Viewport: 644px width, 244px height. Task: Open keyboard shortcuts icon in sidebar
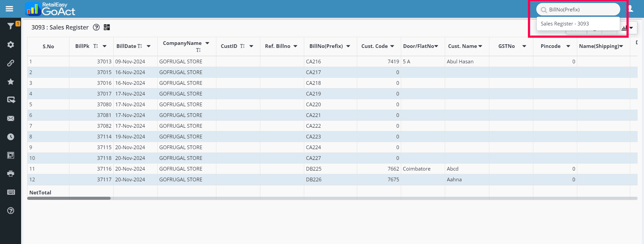click(11, 192)
